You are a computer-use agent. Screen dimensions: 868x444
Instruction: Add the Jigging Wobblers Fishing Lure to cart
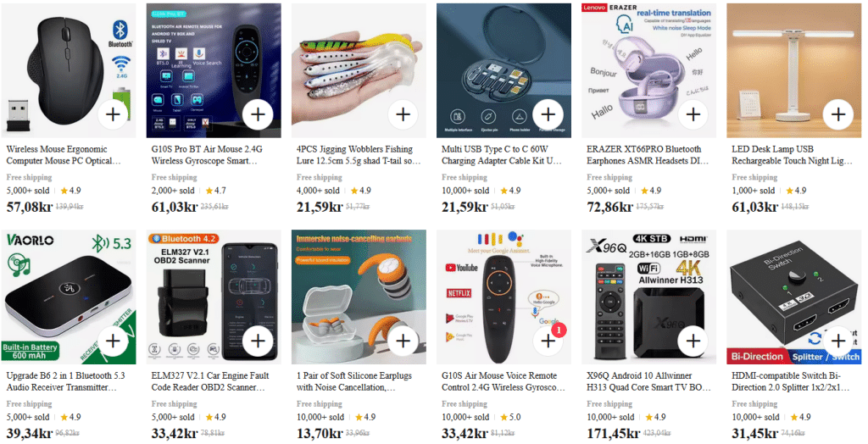point(403,114)
